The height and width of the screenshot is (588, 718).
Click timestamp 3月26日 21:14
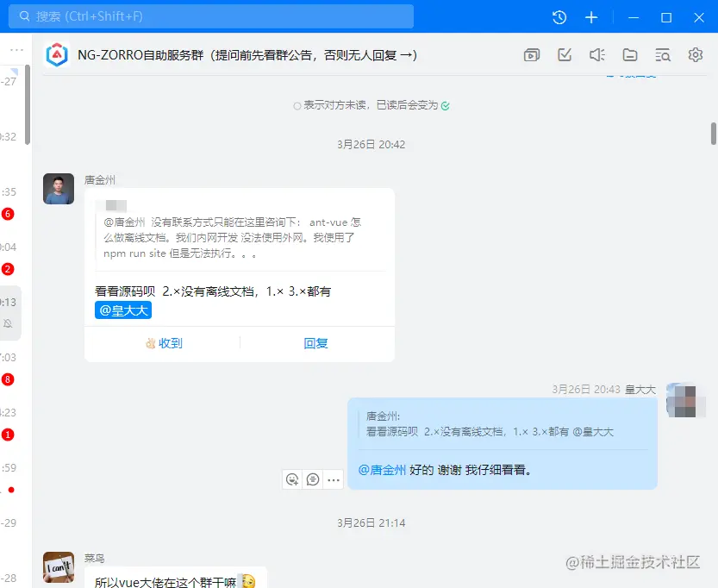371,523
